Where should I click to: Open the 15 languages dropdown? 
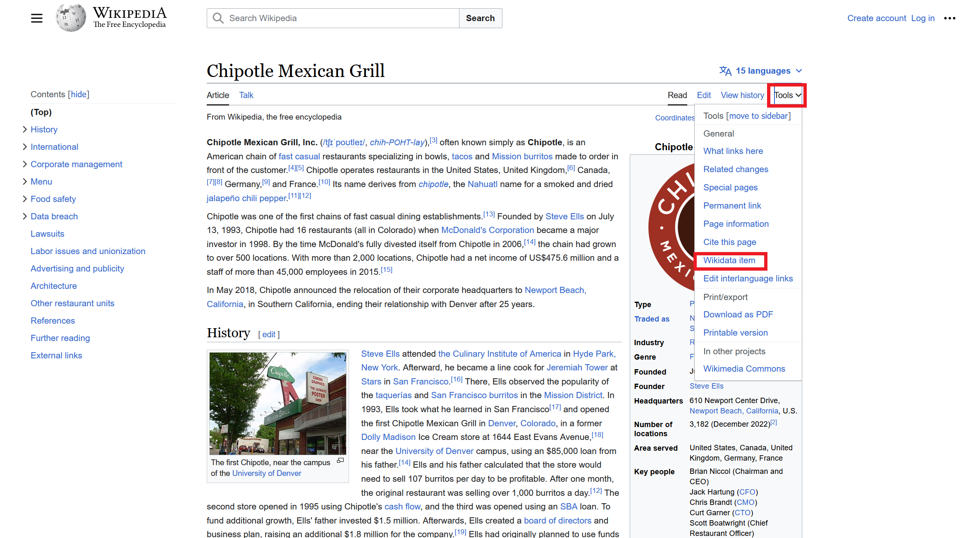[763, 71]
